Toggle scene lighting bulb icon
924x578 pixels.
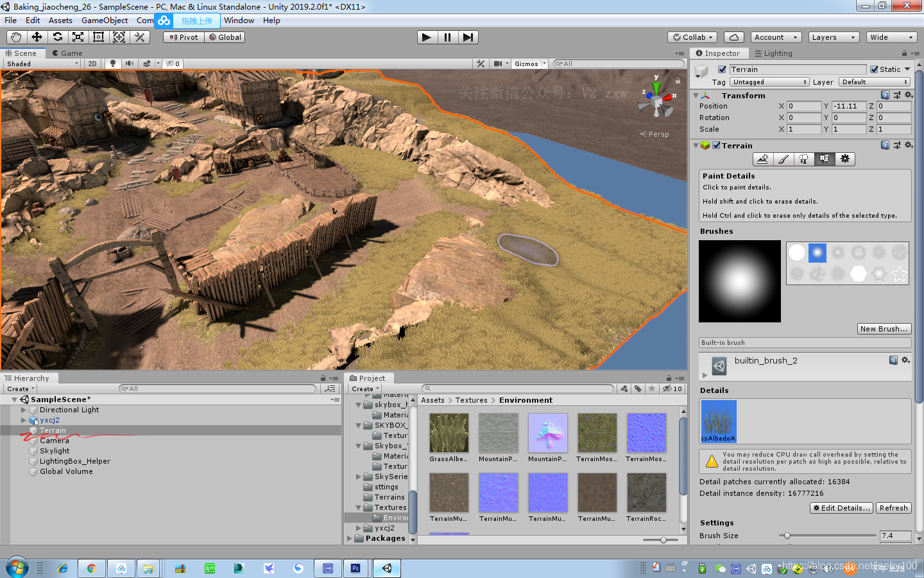113,64
